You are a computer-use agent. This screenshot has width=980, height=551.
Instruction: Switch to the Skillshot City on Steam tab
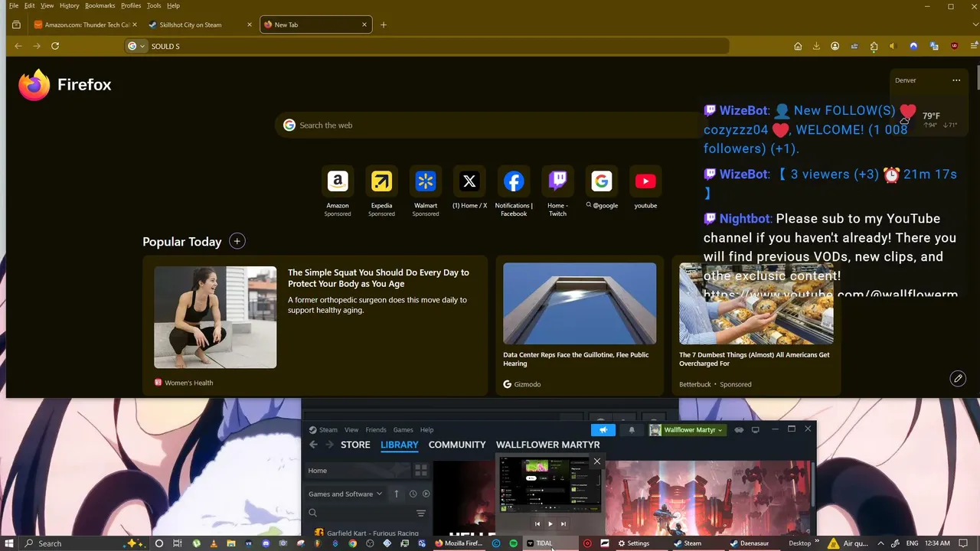200,24
